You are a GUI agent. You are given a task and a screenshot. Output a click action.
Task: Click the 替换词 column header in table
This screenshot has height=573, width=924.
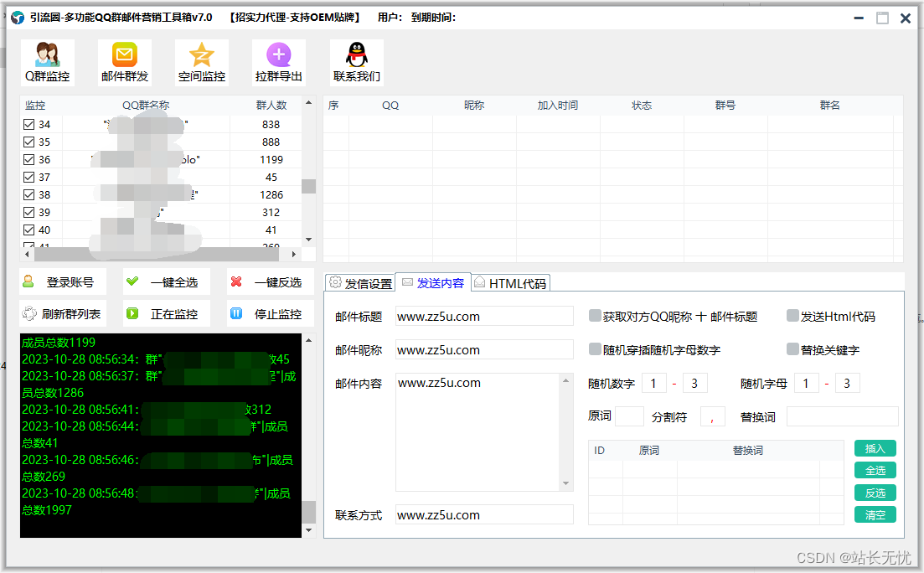click(x=748, y=451)
